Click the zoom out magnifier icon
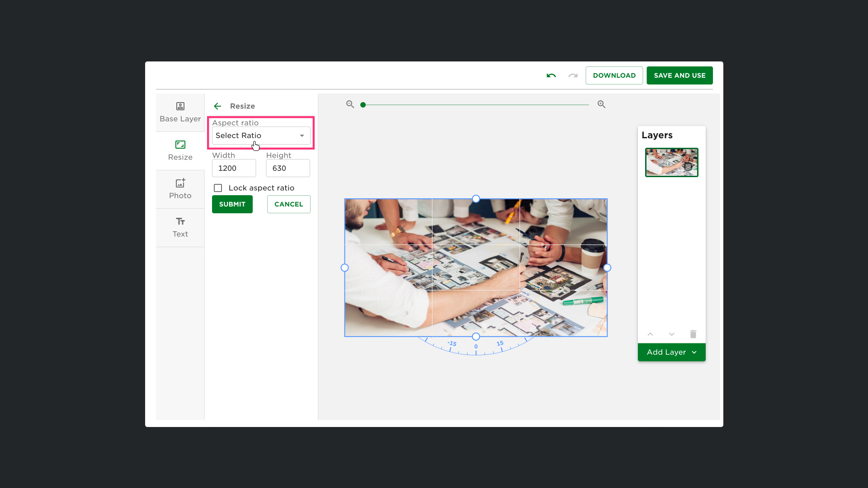Screen dimensions: 868x488 [x=350, y=104]
